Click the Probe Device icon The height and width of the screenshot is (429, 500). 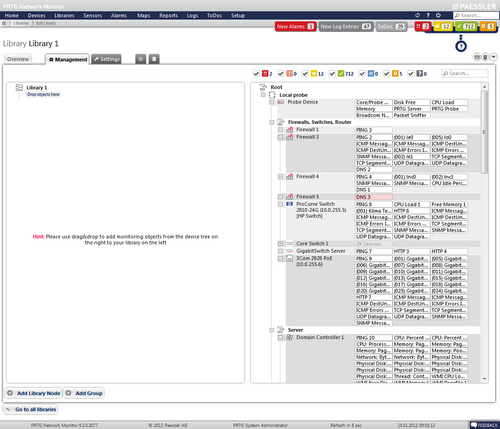point(281,102)
